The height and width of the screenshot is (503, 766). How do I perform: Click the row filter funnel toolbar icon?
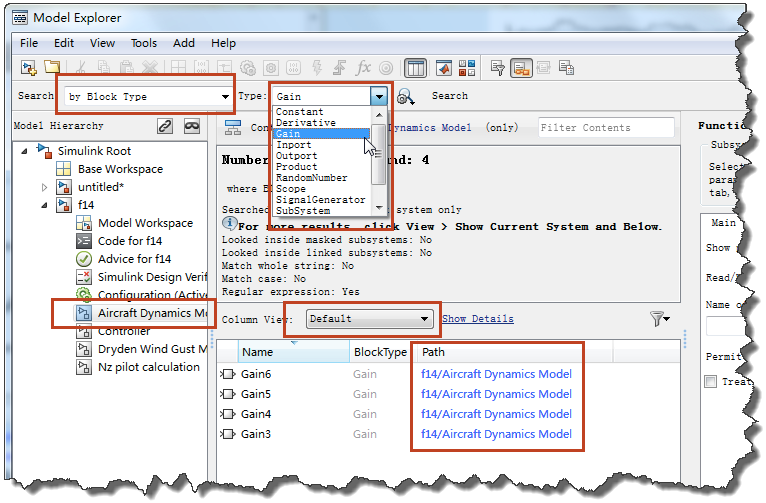click(497, 68)
